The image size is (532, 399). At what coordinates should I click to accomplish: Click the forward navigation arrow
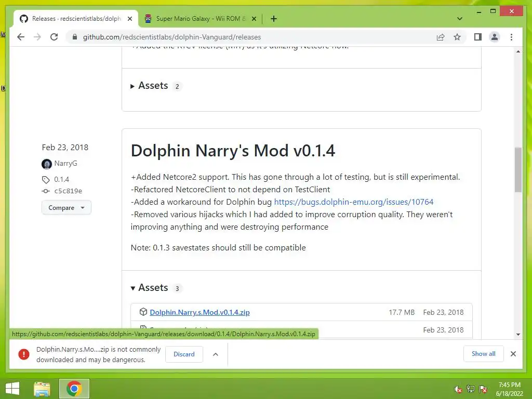37,37
